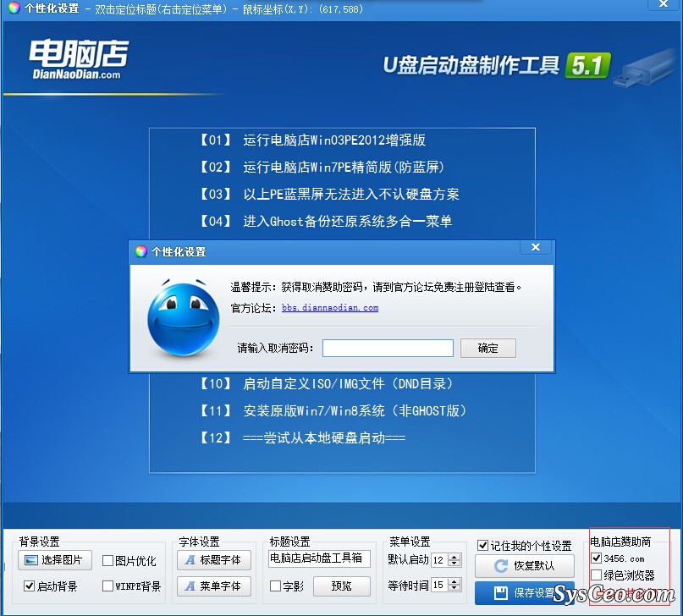Click the blue smiley face in the dialog
The image size is (683, 616).
pos(184,318)
